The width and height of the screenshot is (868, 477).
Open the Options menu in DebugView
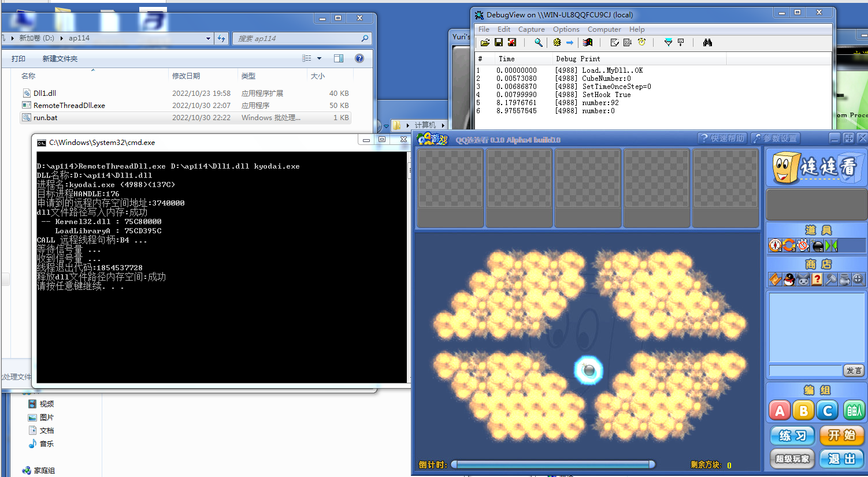[x=566, y=29]
